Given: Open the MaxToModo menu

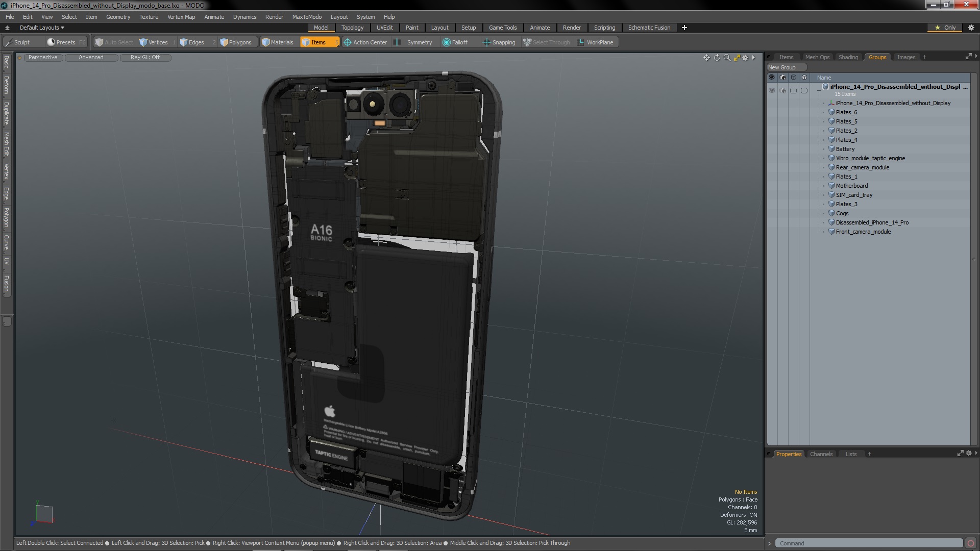Looking at the screenshot, I should tap(307, 17).
